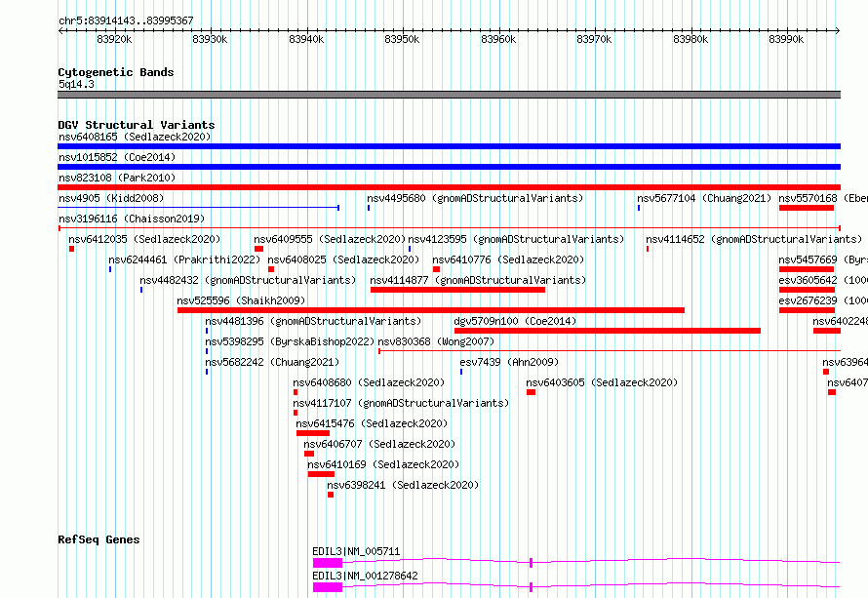This screenshot has height=598, width=868.
Task: Select the EDIL3|NM_001278642 transcript label
Action: click(365, 576)
